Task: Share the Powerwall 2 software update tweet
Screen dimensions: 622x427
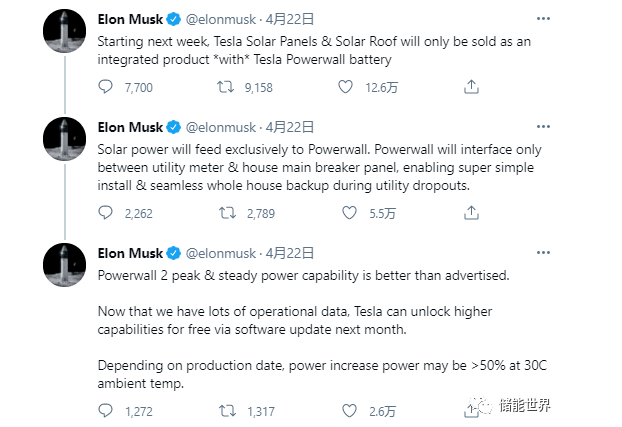Action: (471, 410)
